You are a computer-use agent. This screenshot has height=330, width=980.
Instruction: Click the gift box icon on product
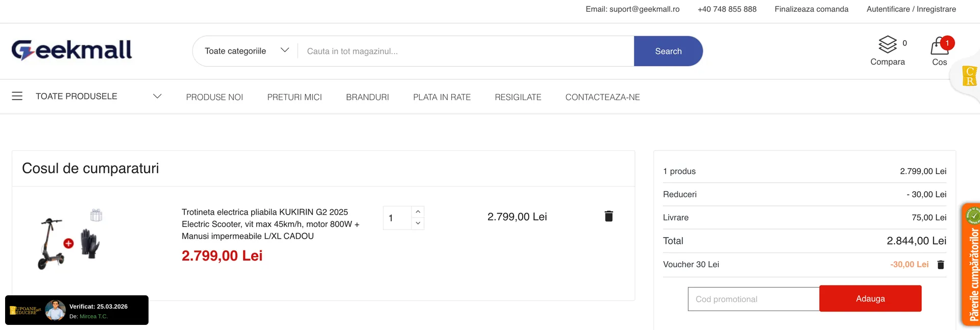coord(96,215)
